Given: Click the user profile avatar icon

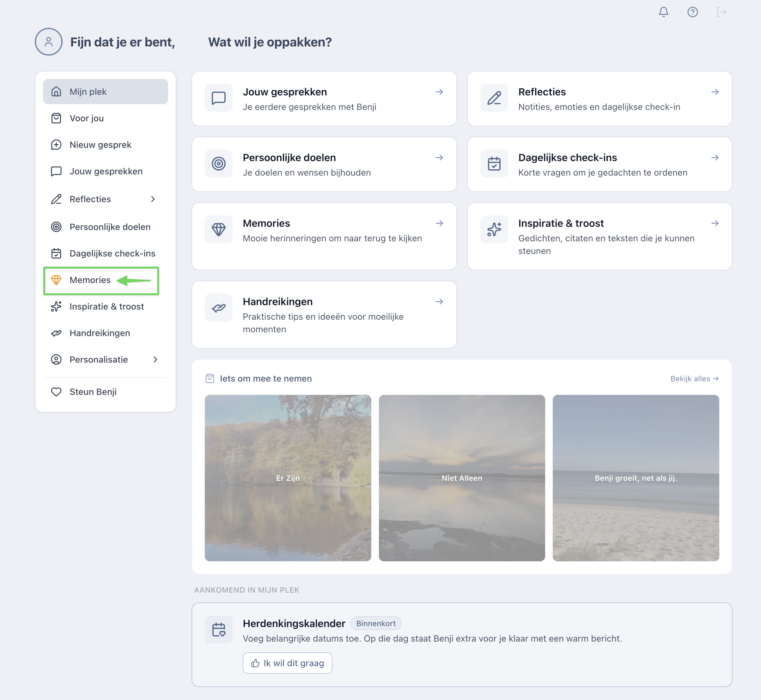Looking at the screenshot, I should coord(48,42).
